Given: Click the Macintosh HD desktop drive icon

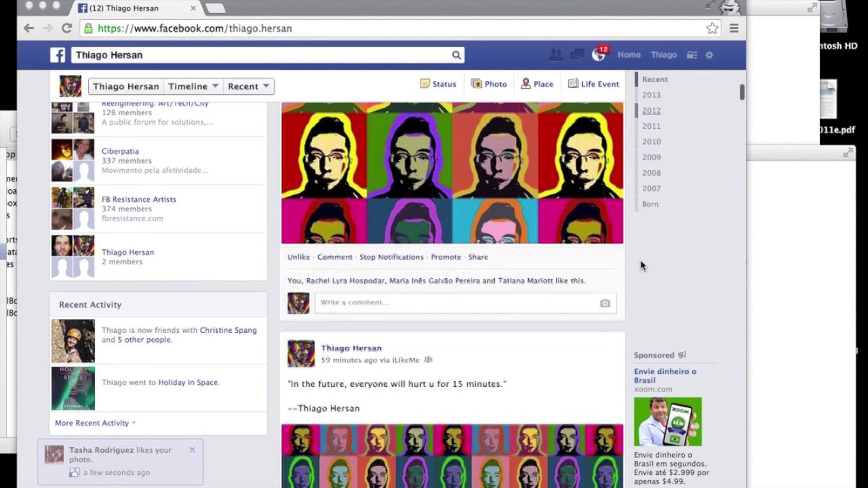Looking at the screenshot, I should coord(834,16).
